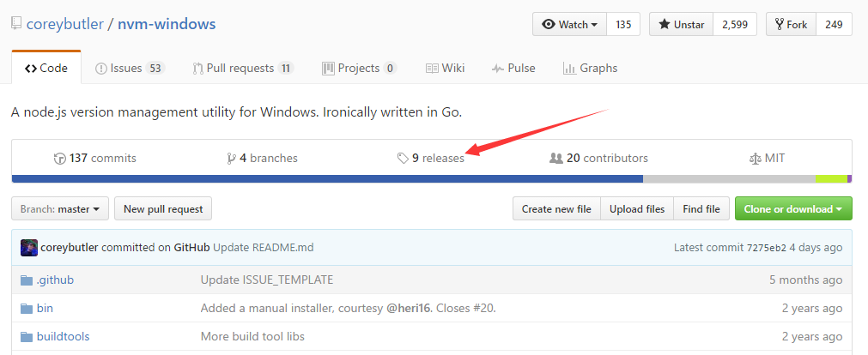This screenshot has width=868, height=355.
Task: Click the Pull requests tab icon
Action: pyautogui.click(x=197, y=69)
